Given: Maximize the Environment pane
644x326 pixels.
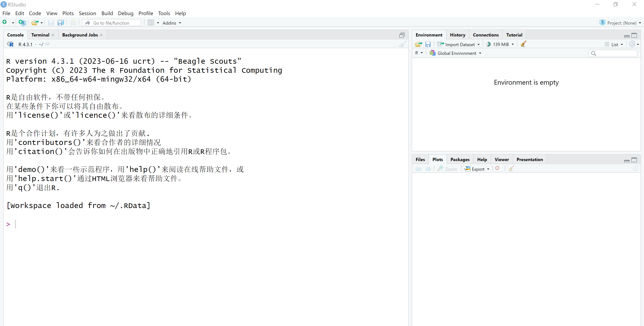Looking at the screenshot, I should pyautogui.click(x=634, y=35).
